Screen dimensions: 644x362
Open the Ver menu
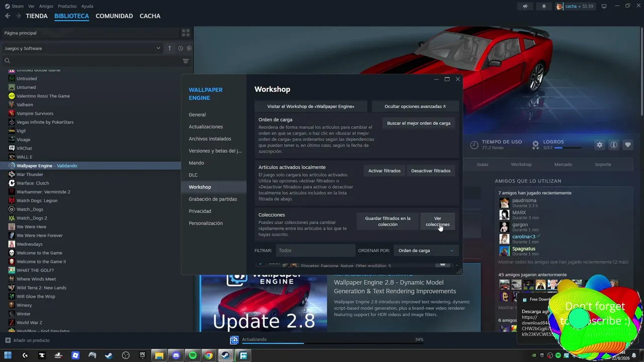coord(32,6)
